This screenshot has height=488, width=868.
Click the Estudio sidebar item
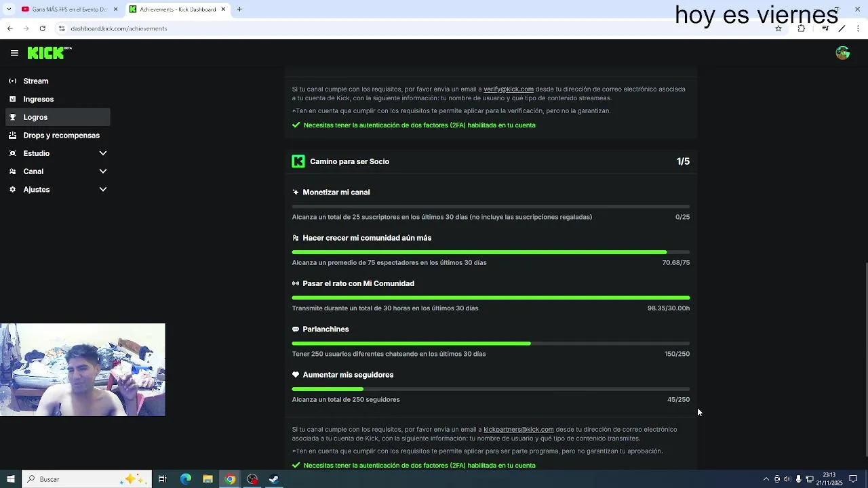tap(37, 153)
